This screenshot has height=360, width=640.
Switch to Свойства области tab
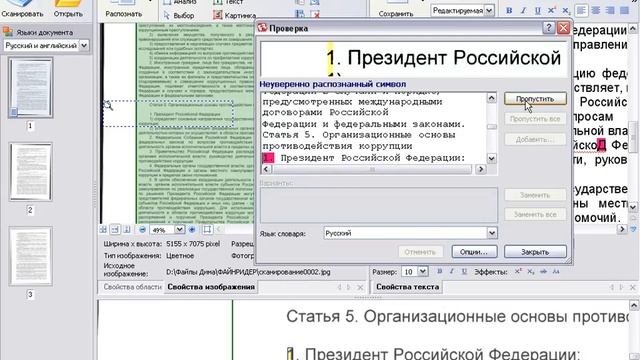pyautogui.click(x=132, y=287)
